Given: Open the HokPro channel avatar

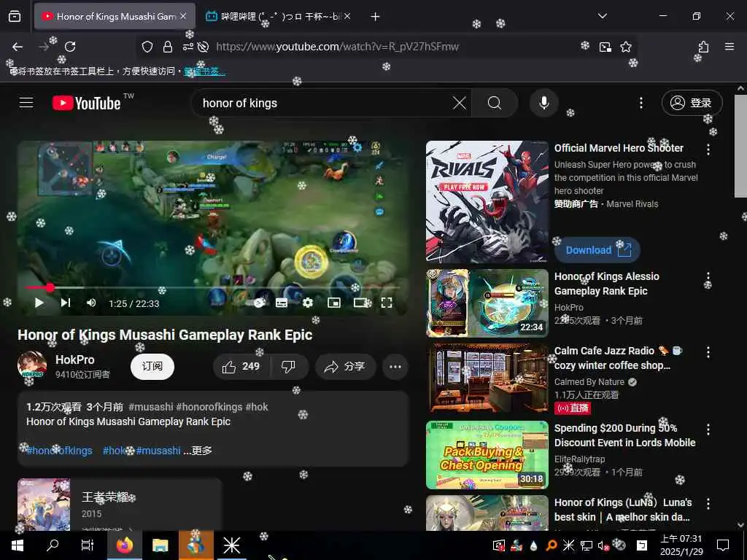Looking at the screenshot, I should tap(32, 365).
